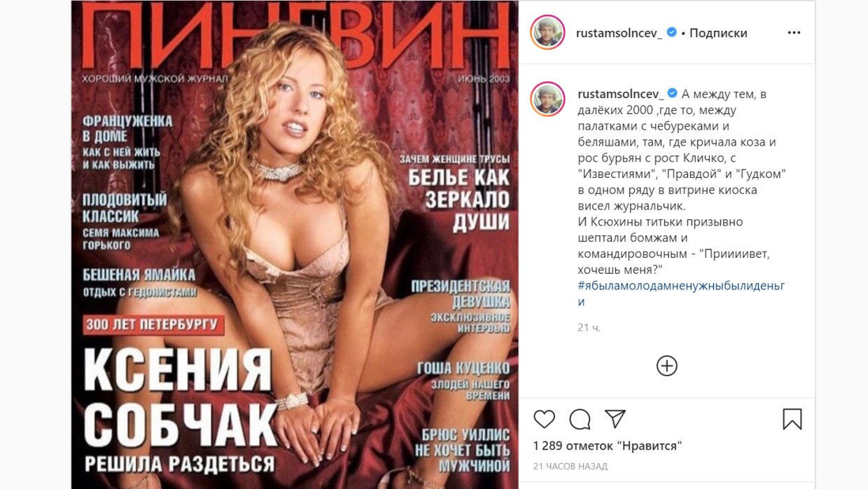868x489 pixels.
Task: Like the post with the heart icon
Action: click(x=544, y=419)
